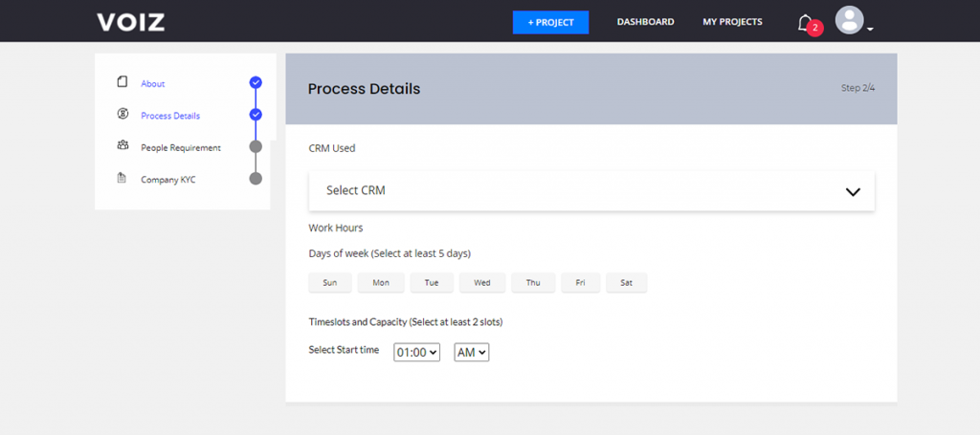Go to DASHBOARD in top navigation
This screenshot has width=980, height=435.
click(x=646, y=22)
